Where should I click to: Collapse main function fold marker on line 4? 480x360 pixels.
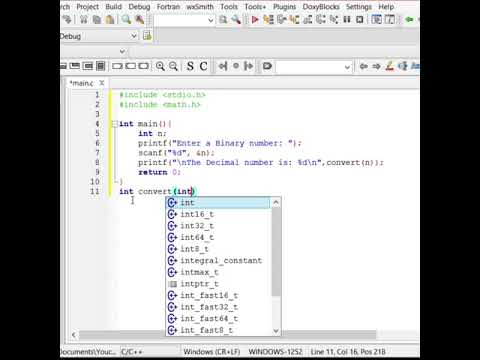point(115,124)
